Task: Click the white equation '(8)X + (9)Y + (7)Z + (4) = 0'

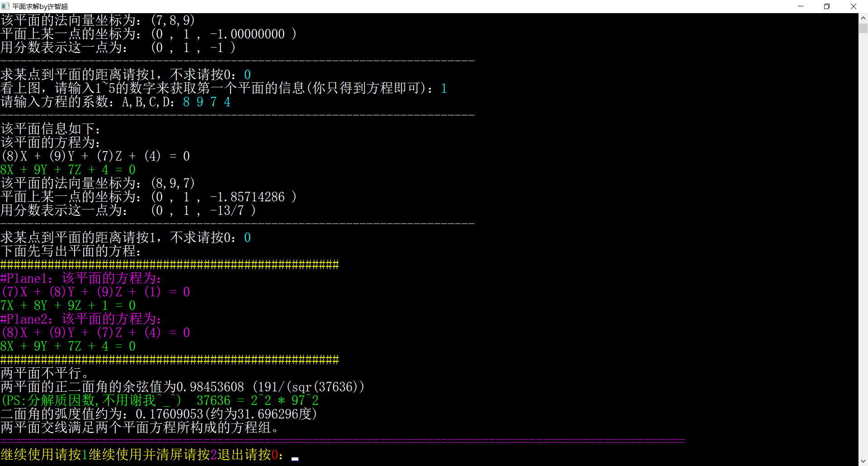Action: click(x=95, y=156)
